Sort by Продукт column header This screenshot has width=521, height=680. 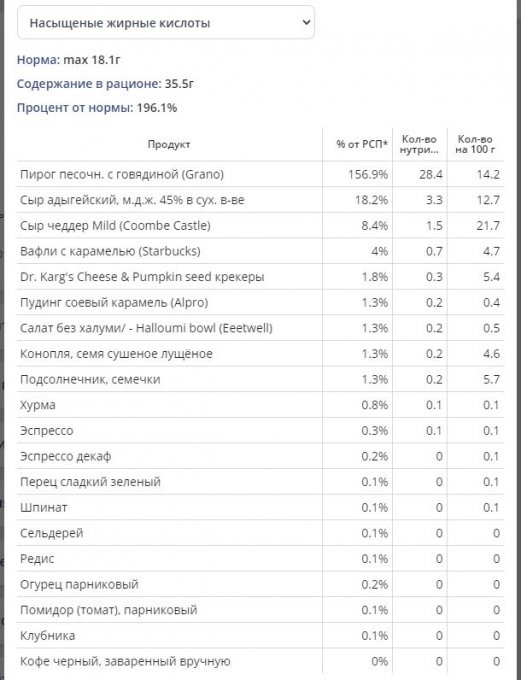(x=169, y=144)
